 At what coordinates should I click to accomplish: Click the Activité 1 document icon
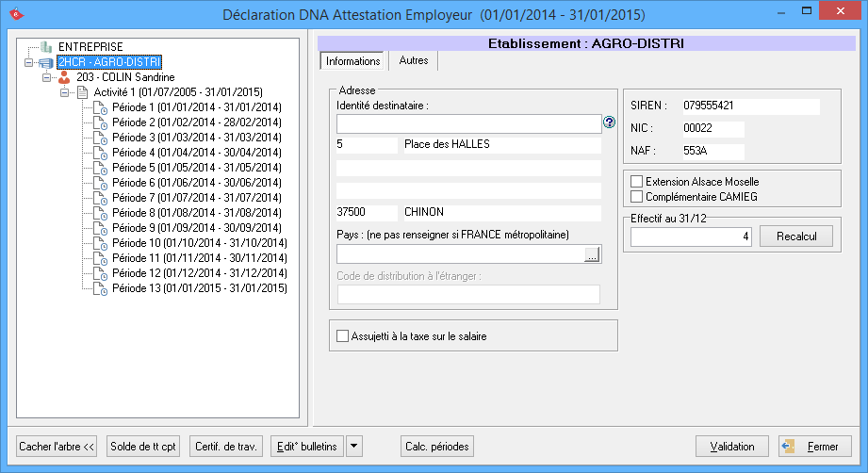click(81, 92)
